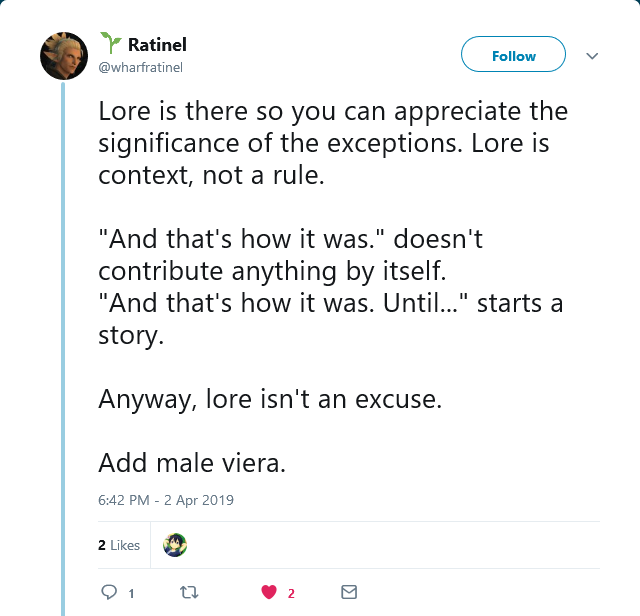Expand the tweet options chevron menu
Image resolution: width=640 pixels, height=616 pixels.
click(592, 56)
